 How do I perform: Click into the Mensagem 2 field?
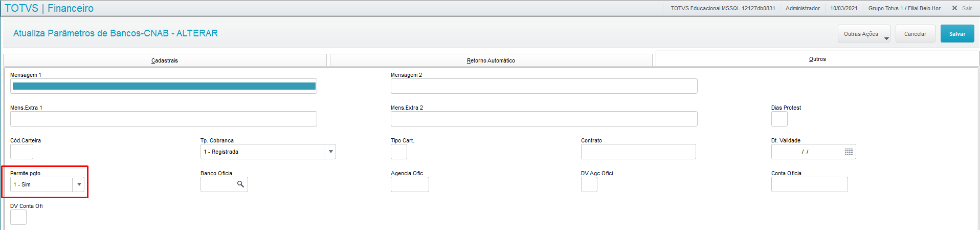point(544,86)
